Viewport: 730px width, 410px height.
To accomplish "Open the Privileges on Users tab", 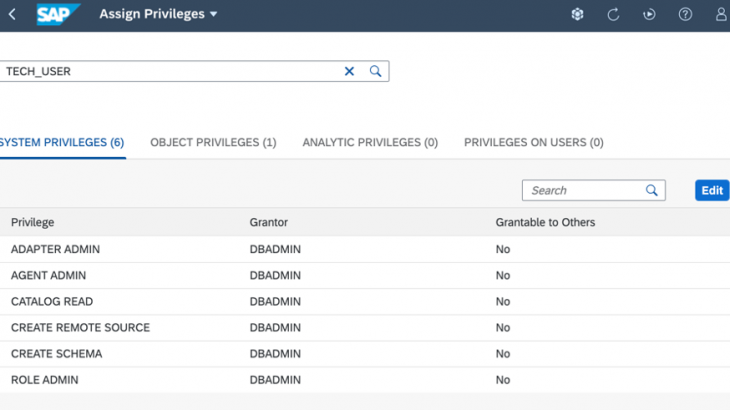I will coord(533,143).
